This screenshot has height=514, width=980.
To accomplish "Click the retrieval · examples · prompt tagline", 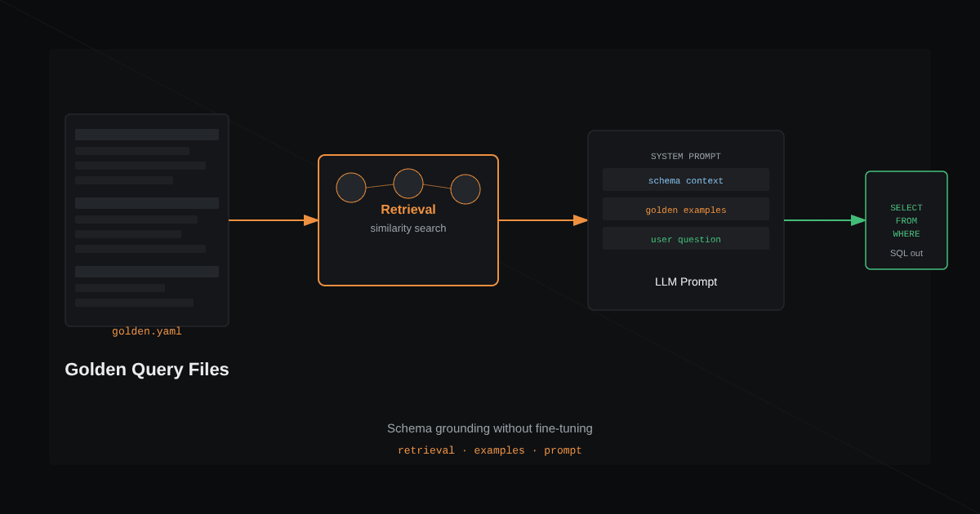I will [490, 450].
